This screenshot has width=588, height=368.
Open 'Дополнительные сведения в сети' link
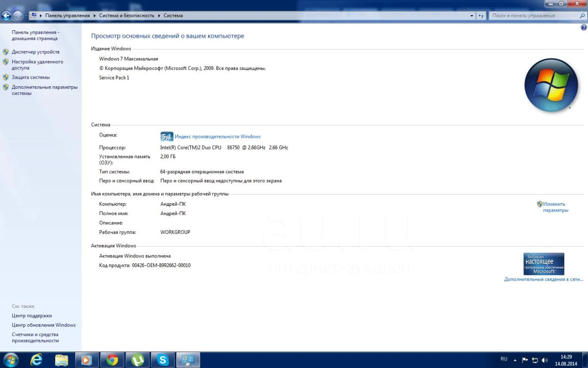pos(543,279)
